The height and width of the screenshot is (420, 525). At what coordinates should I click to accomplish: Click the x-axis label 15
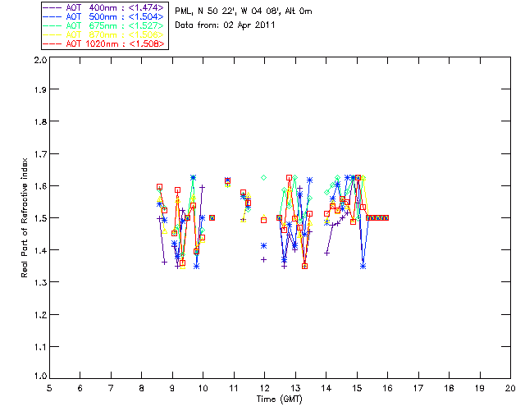(x=357, y=388)
